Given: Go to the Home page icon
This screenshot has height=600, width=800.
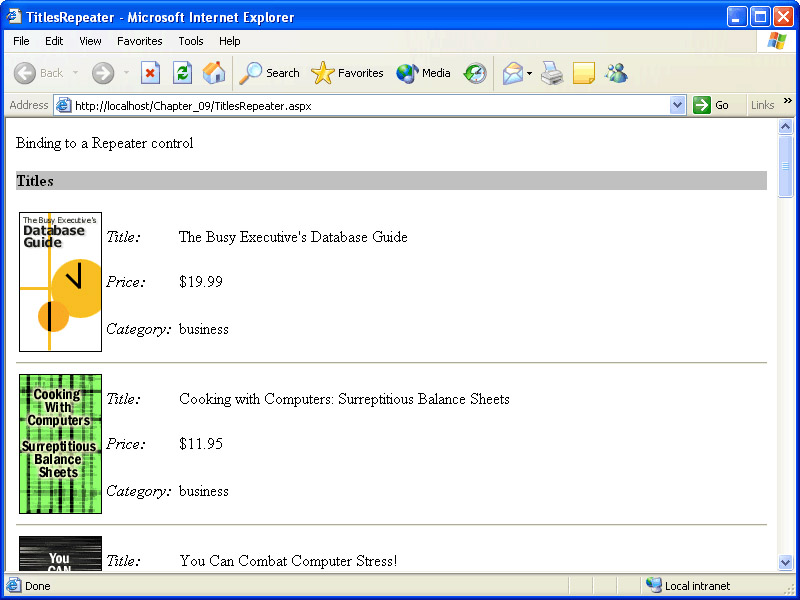Looking at the screenshot, I should tap(214, 73).
